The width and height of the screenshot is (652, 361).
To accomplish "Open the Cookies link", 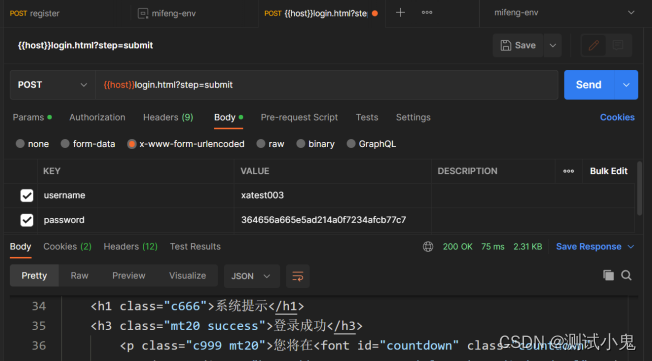I will coord(617,117).
